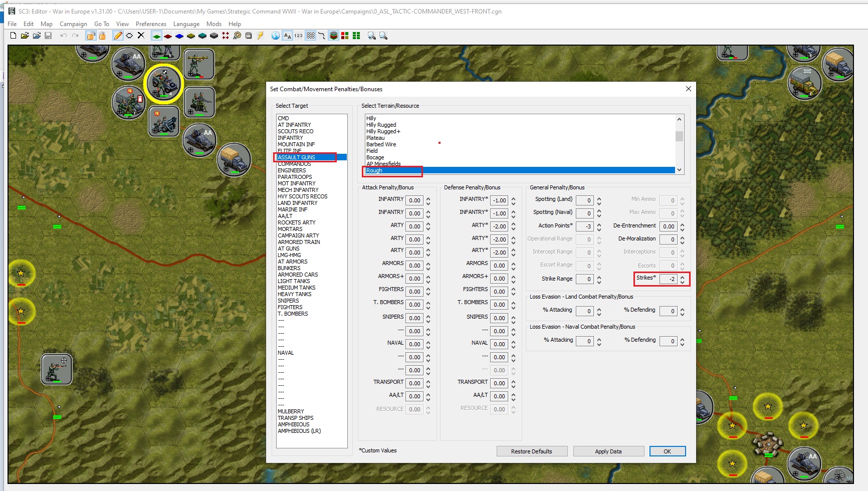
Task: Click the Attack SNIPERS value field
Action: [x=414, y=318]
